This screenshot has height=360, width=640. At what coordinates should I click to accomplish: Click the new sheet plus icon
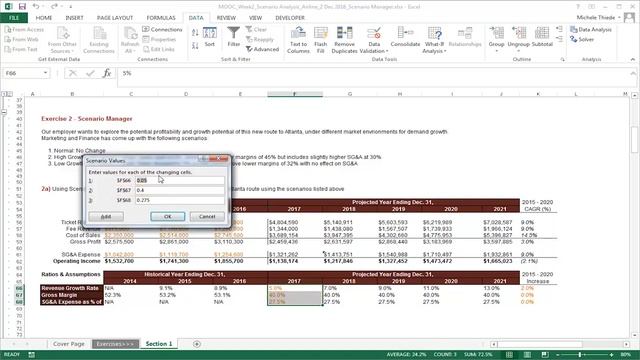click(197, 344)
